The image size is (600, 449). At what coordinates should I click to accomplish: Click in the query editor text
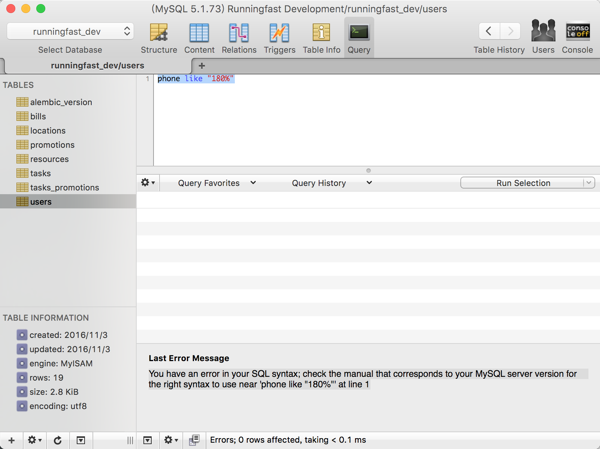pos(196,78)
